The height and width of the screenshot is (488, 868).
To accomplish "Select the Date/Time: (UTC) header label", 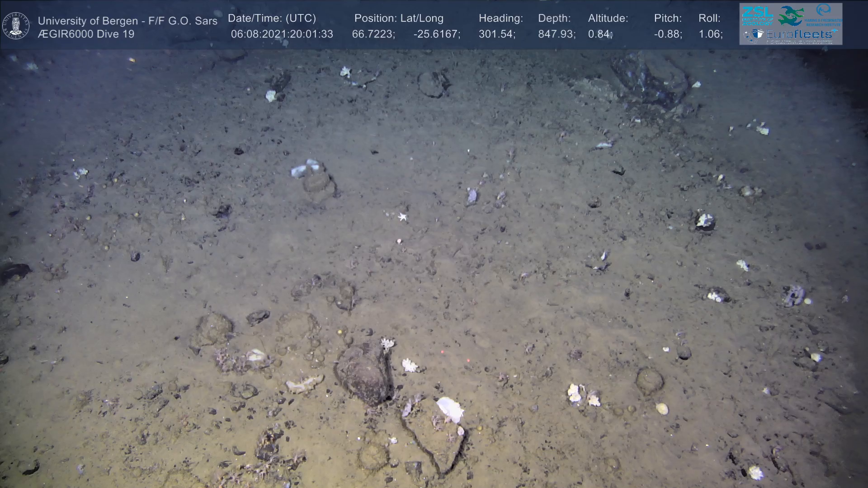I will (x=272, y=18).
